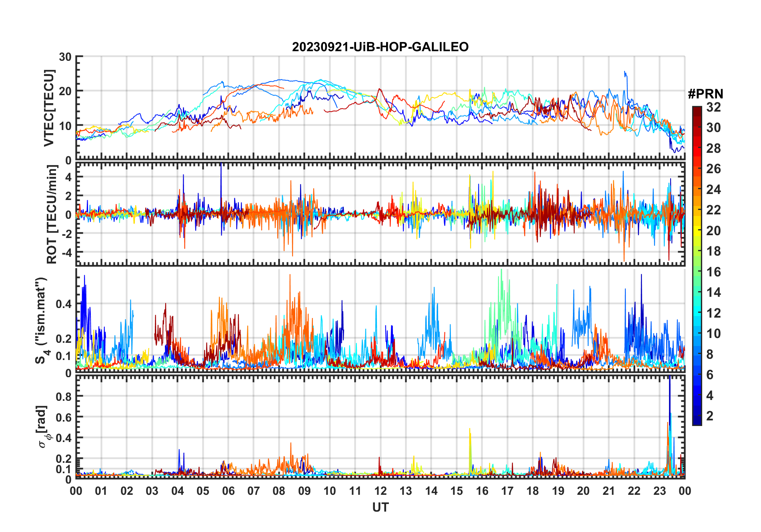
Task: Select UT axis hour label 07
Action: [254, 491]
